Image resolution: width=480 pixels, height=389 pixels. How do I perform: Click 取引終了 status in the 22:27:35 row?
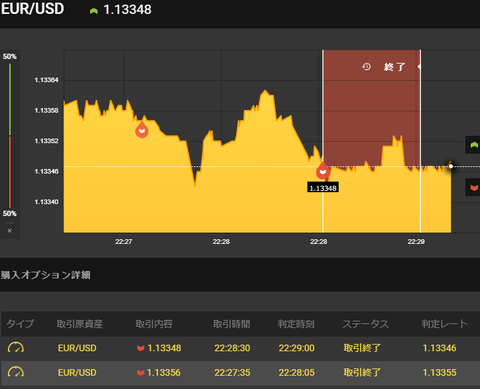362,372
